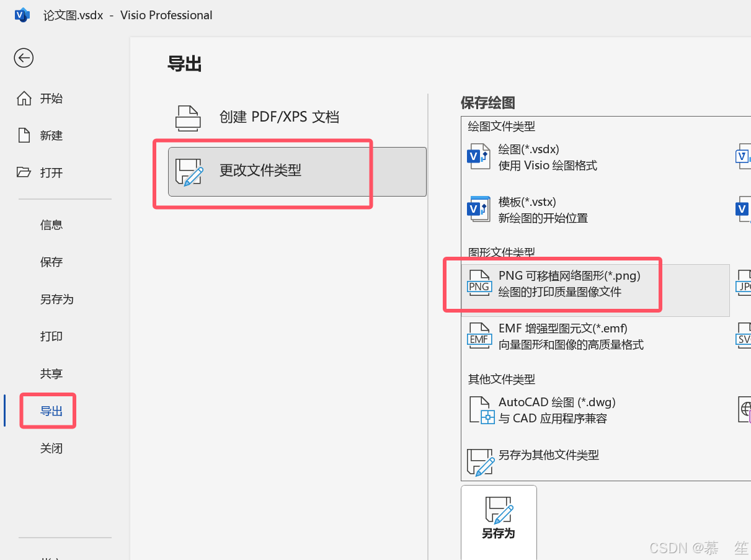Click the Visio icon for 模板(*.vstx)
Image resolution: width=751 pixels, height=560 pixels.
(478, 209)
